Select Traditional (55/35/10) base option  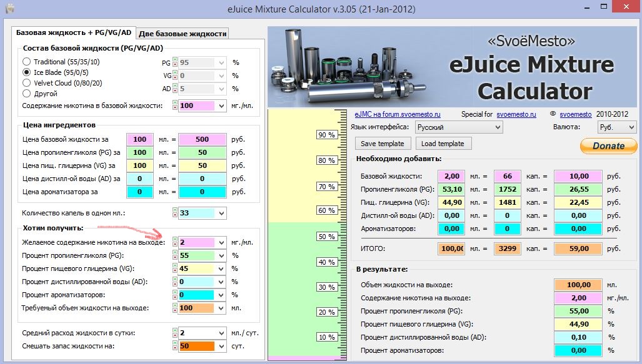27,62
